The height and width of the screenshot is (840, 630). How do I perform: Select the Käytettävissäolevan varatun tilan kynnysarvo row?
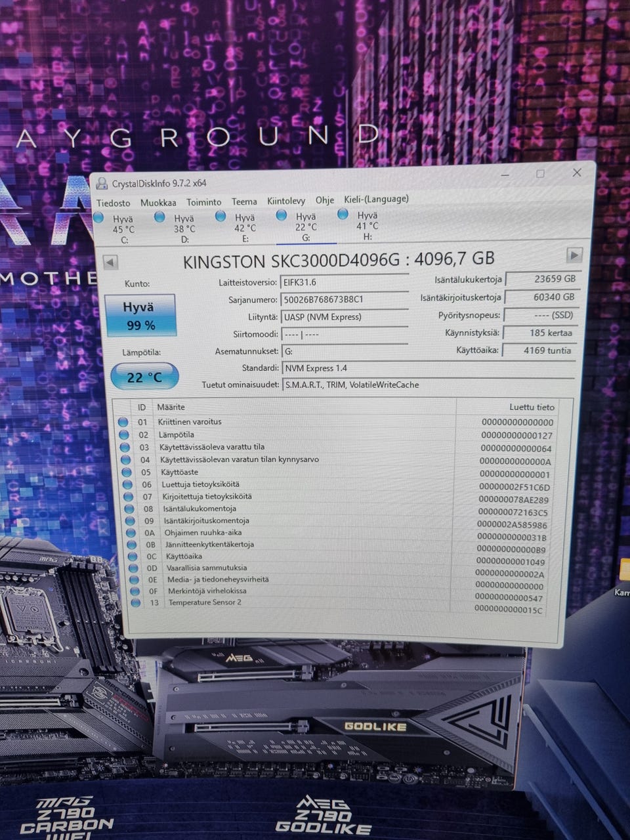click(x=337, y=460)
